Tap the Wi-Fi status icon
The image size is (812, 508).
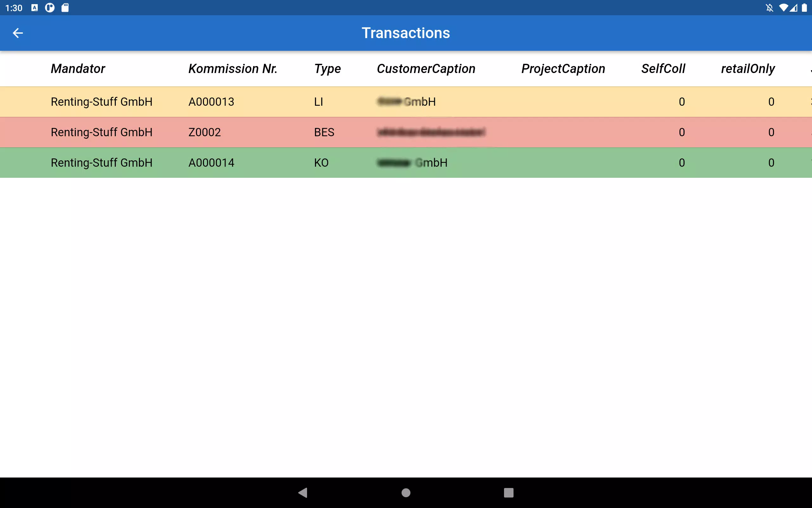(x=783, y=7)
